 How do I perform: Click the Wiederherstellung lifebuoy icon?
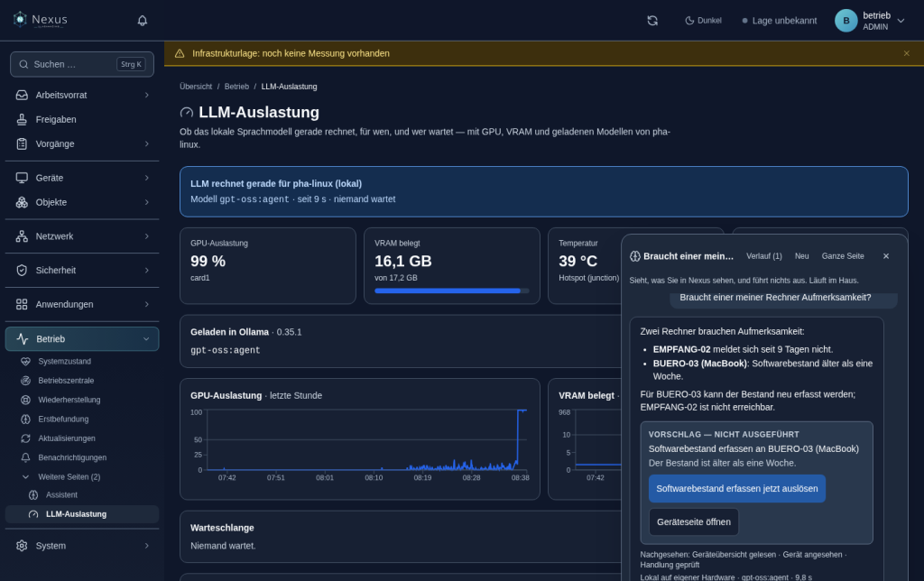click(x=25, y=400)
